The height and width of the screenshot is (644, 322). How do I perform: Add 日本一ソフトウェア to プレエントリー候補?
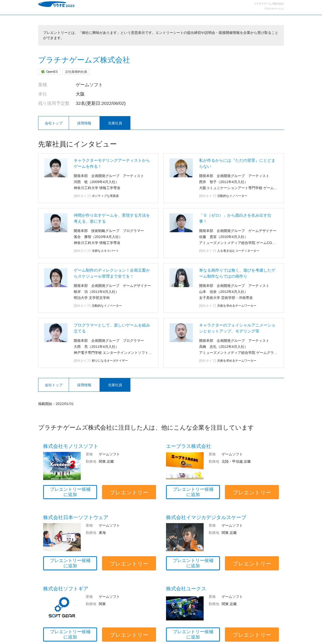coord(70,563)
